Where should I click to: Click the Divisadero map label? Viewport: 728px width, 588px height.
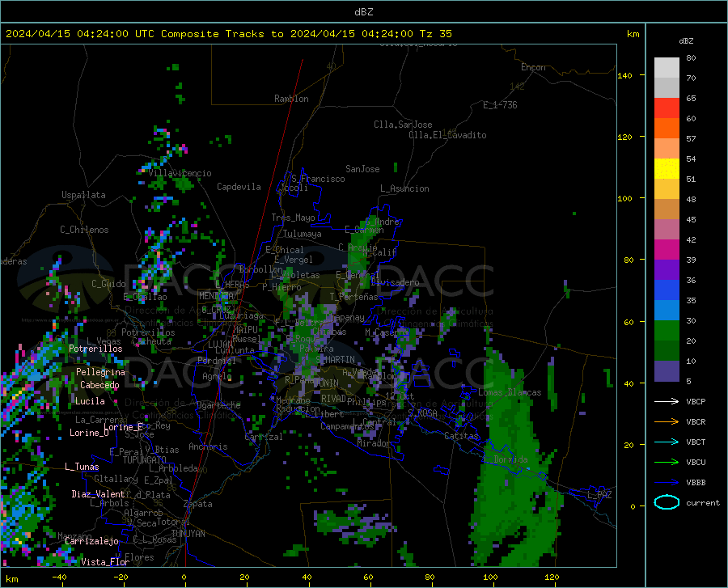pos(395,282)
